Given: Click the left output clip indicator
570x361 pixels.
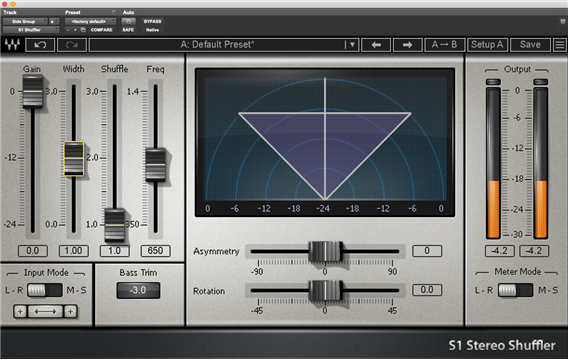Looking at the screenshot, I should (x=493, y=82).
